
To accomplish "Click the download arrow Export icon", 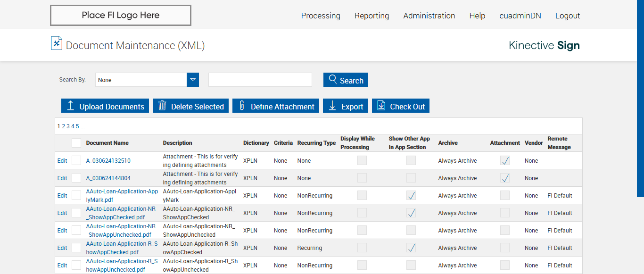I will tap(332, 106).
